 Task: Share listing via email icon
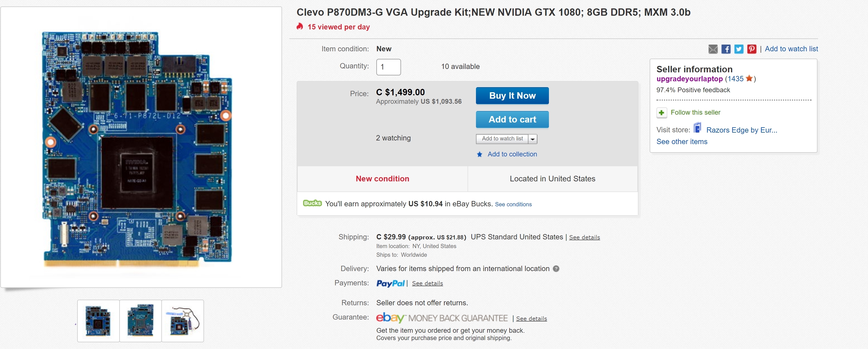pos(713,49)
